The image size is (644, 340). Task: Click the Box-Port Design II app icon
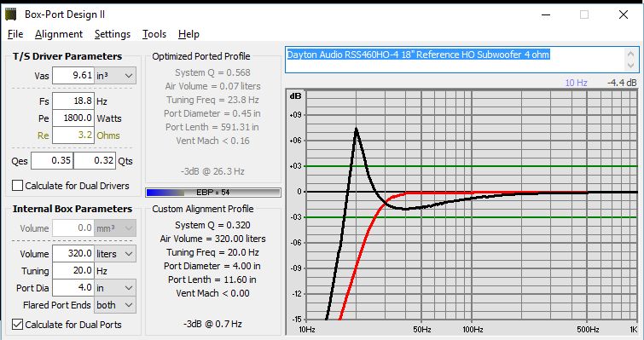10,14
